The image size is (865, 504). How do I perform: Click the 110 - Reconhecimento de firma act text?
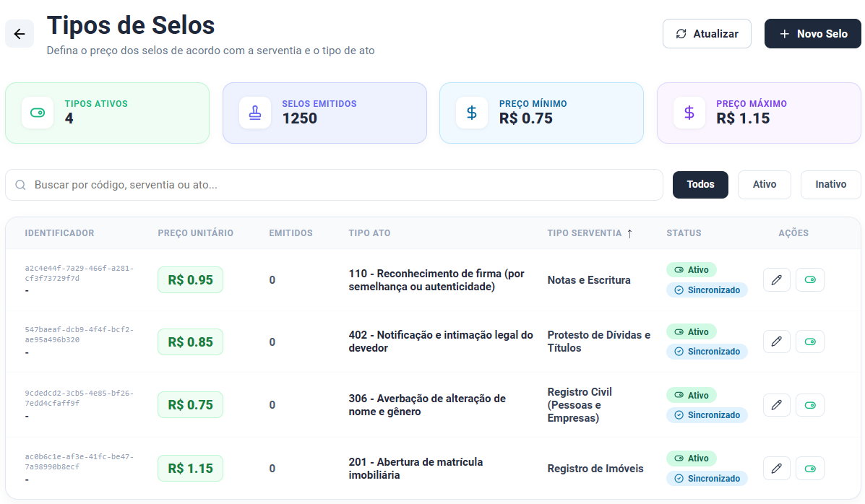click(436, 280)
